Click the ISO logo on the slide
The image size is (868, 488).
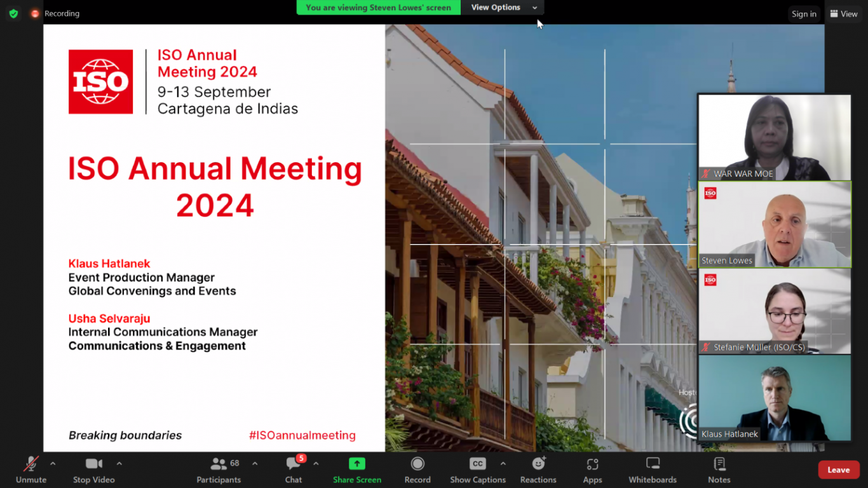pyautogui.click(x=101, y=82)
